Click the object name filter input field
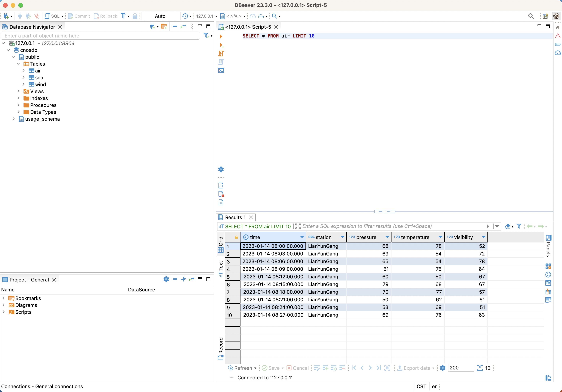Screen dimensions: 562x392 [100, 36]
